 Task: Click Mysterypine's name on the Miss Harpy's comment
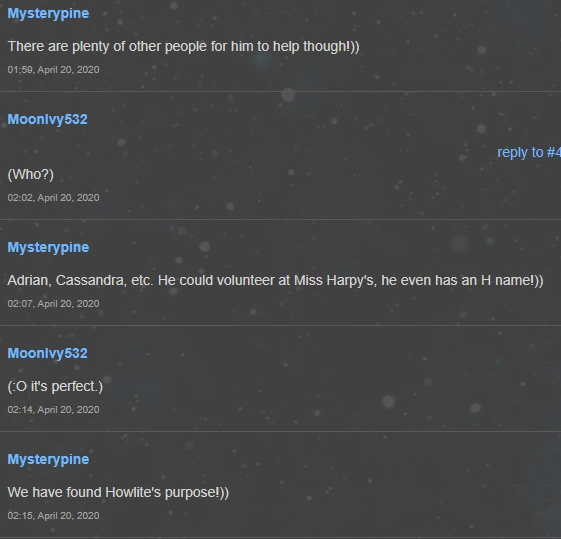48,248
